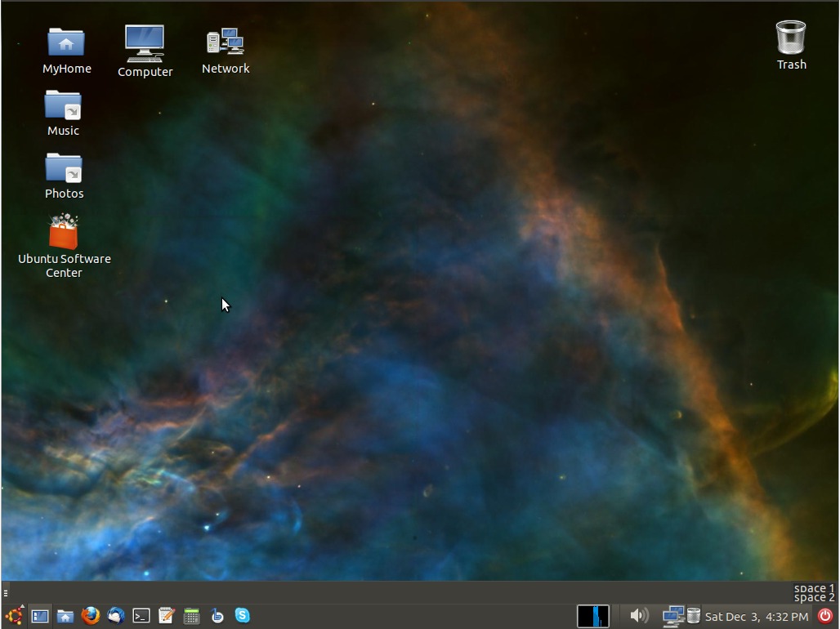The image size is (840, 629).
Task: Open the Ubuntu main menu button
Action: click(x=14, y=616)
